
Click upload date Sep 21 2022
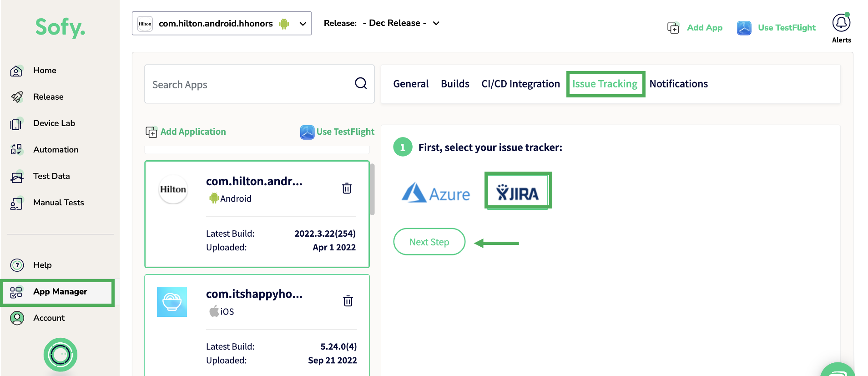coord(332,361)
